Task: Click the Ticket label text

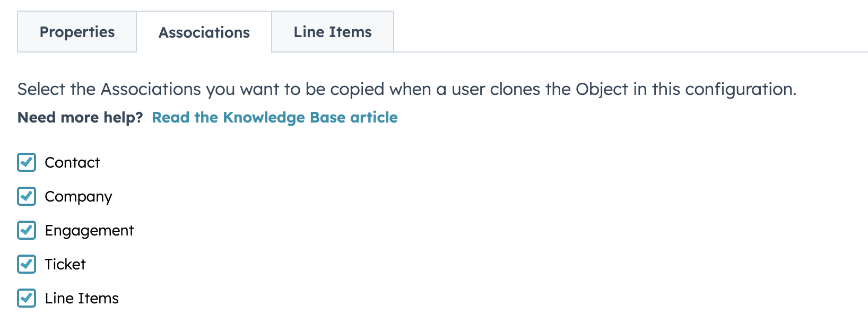Action: pos(65,265)
